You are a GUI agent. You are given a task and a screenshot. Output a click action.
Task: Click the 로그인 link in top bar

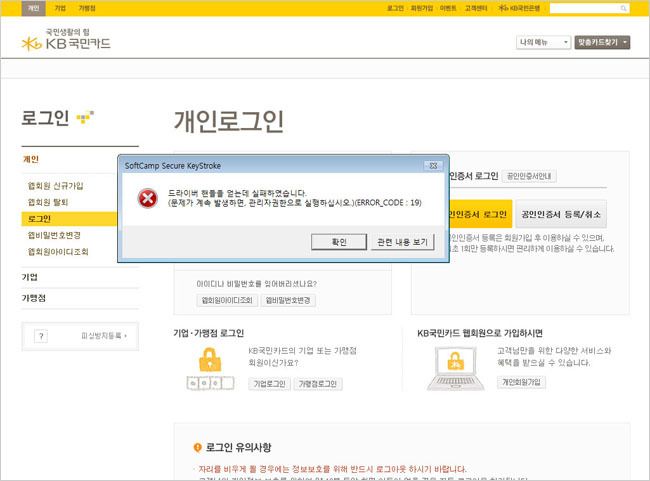point(395,8)
